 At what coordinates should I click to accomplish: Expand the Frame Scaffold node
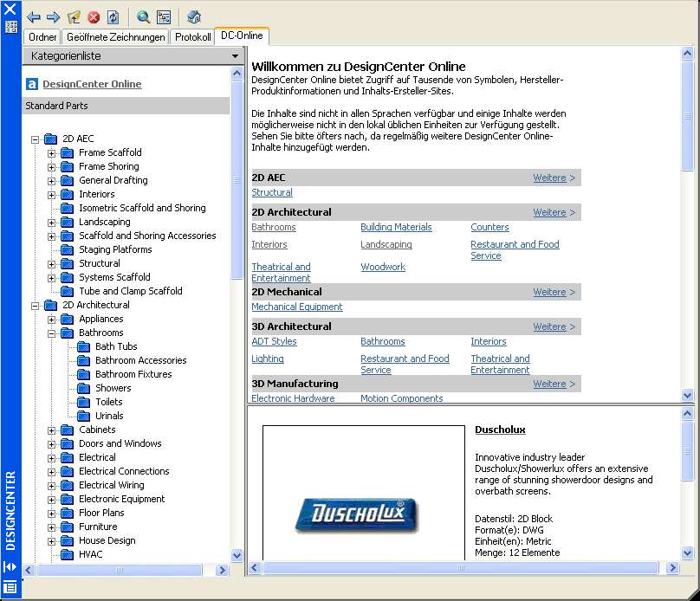click(x=52, y=153)
